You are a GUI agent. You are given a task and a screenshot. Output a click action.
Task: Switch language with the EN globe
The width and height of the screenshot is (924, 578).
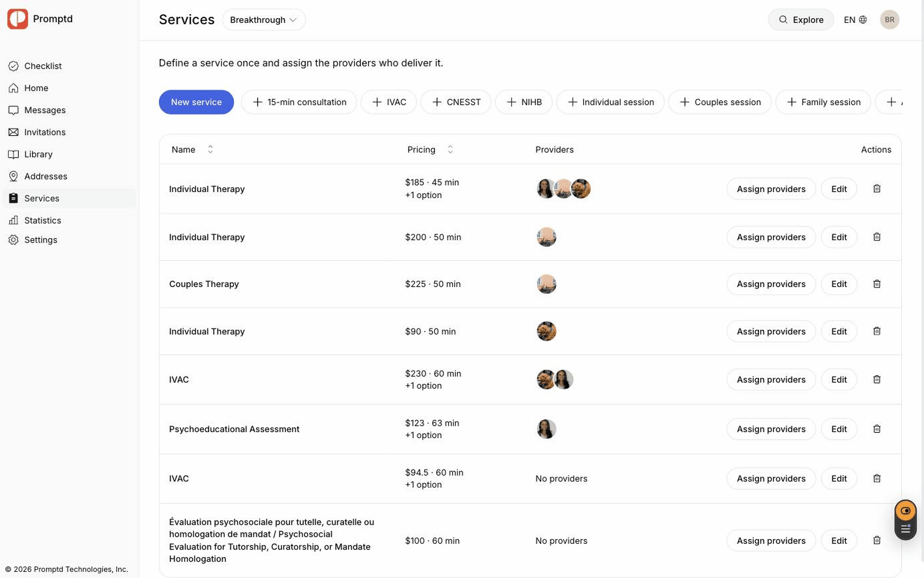pyautogui.click(x=855, y=20)
